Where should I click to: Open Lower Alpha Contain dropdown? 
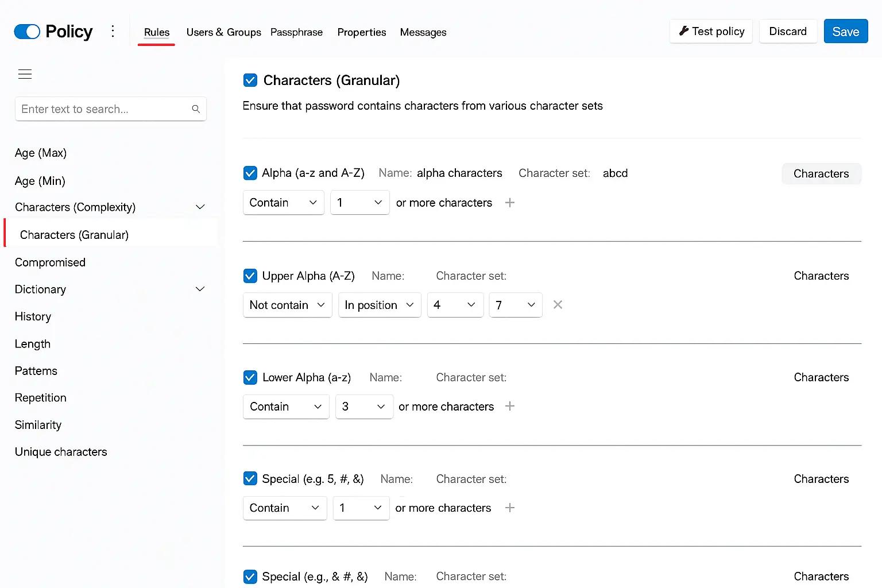pos(286,407)
